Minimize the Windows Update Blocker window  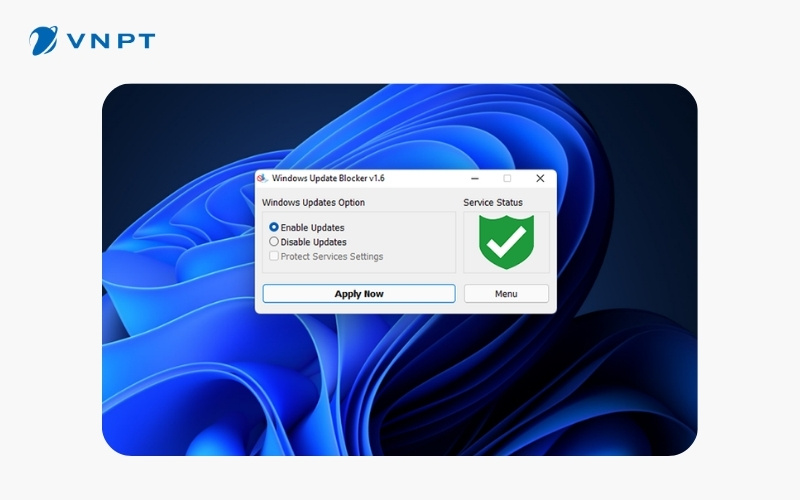point(475,179)
